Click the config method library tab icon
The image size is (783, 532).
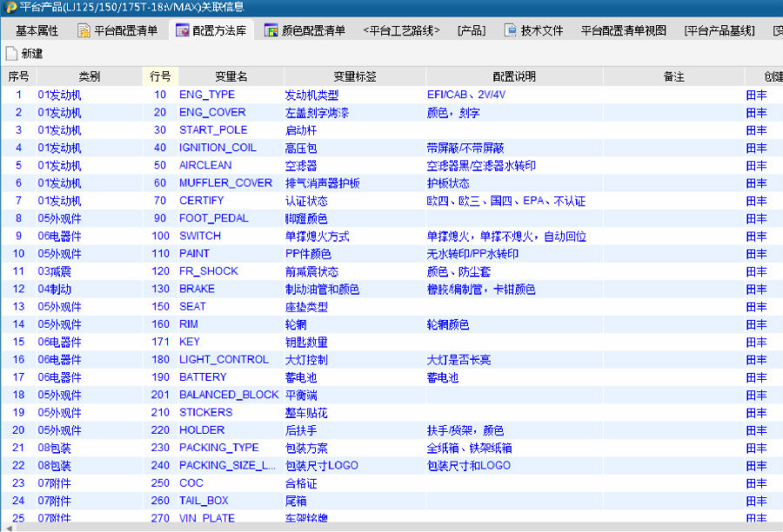182,30
